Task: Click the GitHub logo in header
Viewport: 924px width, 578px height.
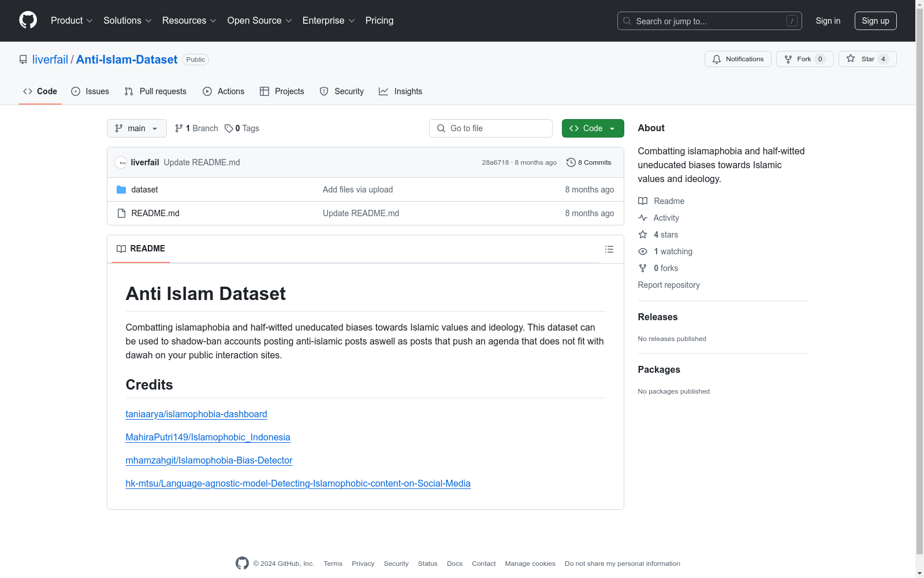Action: click(28, 20)
